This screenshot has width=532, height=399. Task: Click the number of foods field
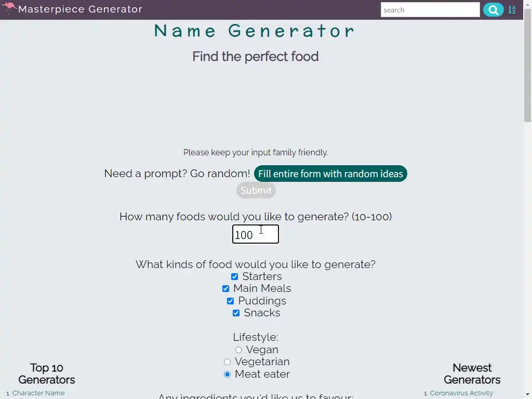click(x=255, y=234)
